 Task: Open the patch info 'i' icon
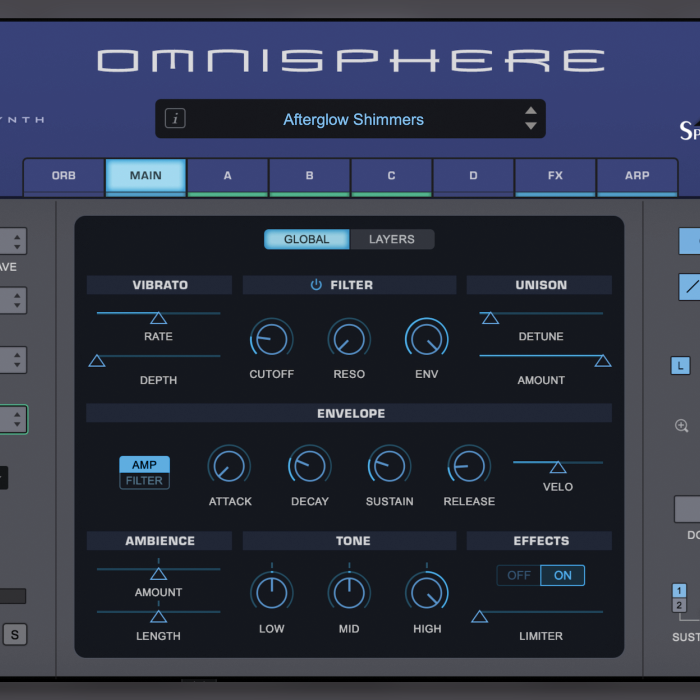pyautogui.click(x=175, y=119)
